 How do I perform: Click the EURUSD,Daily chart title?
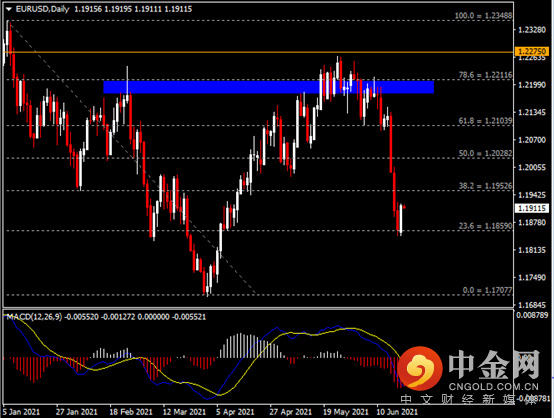(42, 9)
